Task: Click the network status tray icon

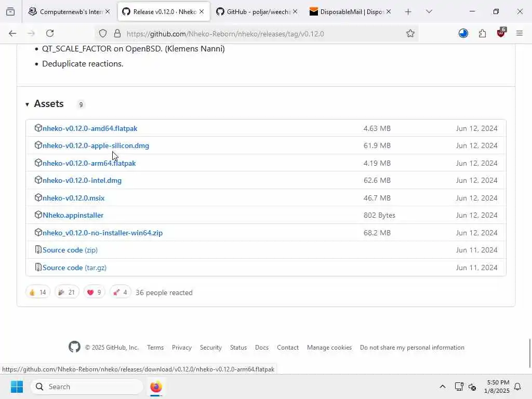Action: pos(459,387)
